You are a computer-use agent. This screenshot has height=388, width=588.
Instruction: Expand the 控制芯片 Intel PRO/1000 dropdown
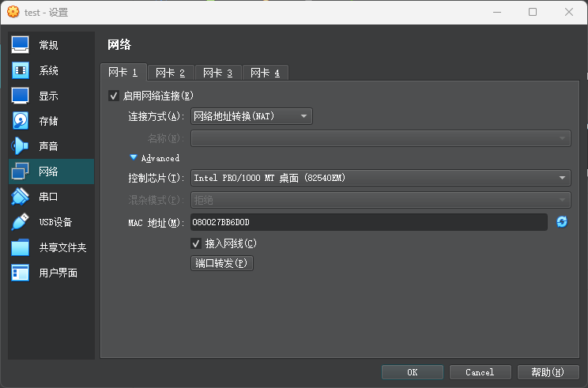pos(380,178)
